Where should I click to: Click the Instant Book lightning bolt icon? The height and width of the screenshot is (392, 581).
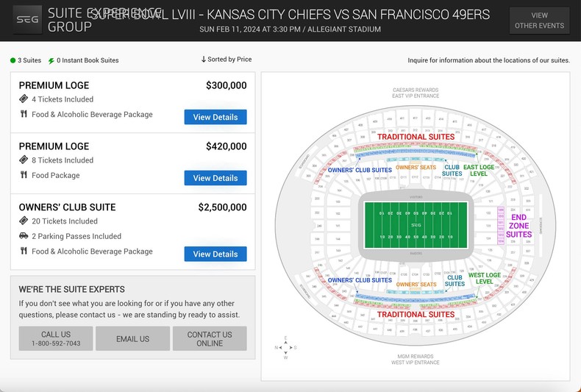coord(51,60)
